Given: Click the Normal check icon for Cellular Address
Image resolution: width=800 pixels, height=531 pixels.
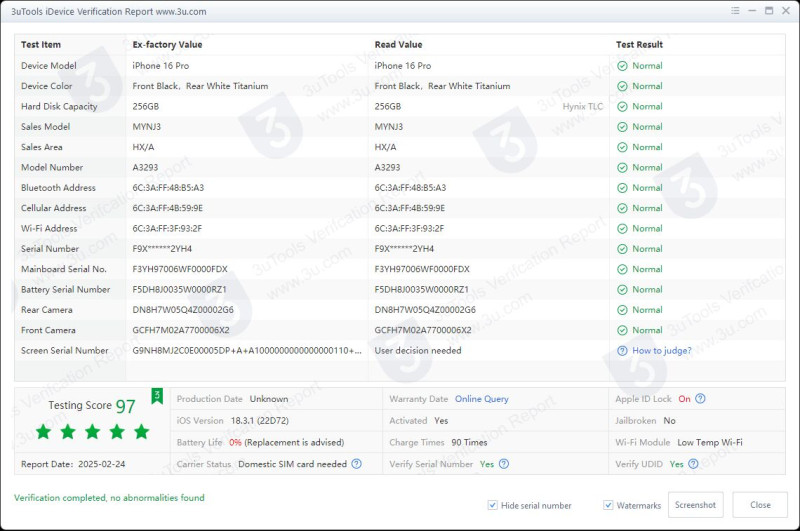Looking at the screenshot, I should click(622, 208).
